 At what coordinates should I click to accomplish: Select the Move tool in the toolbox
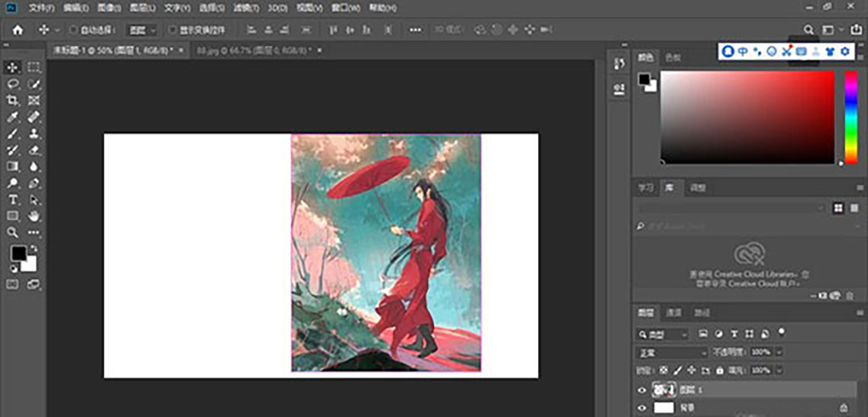coord(13,67)
